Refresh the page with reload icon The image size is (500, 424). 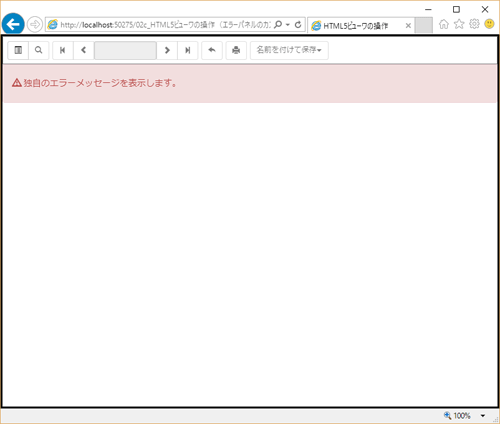pos(298,25)
